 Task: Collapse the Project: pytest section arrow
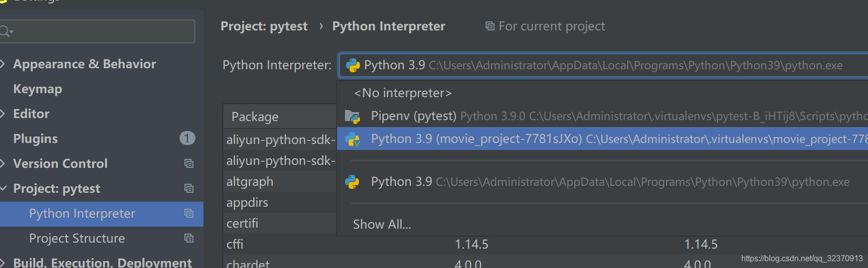[x=3, y=188]
